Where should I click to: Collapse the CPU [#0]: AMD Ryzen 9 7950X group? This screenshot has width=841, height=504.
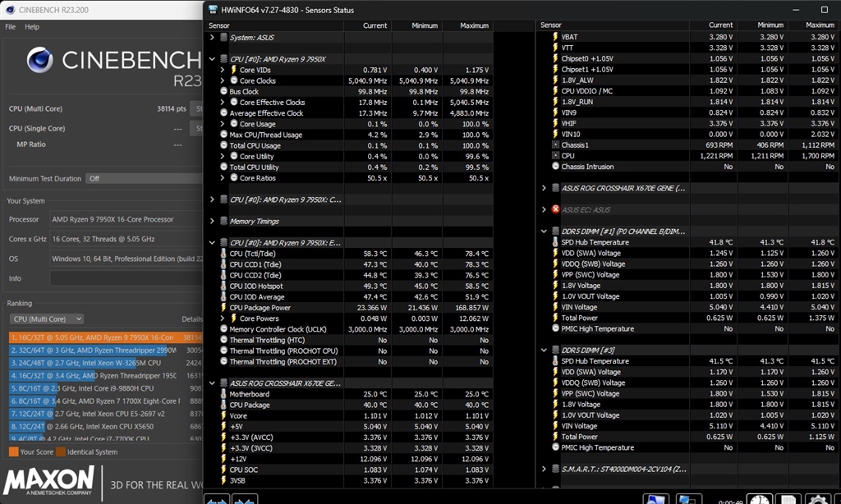point(212,59)
